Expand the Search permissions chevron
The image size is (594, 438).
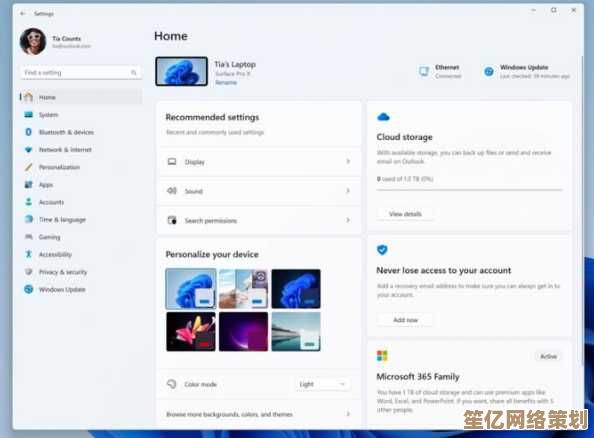(348, 220)
